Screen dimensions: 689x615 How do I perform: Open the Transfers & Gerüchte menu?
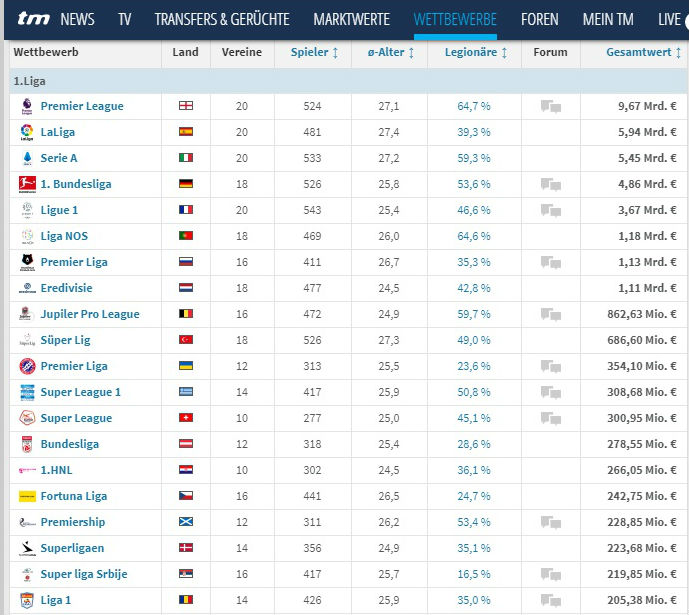coord(222,19)
